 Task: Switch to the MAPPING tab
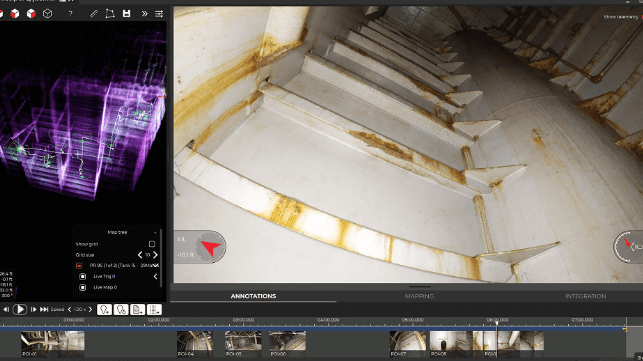(420, 296)
